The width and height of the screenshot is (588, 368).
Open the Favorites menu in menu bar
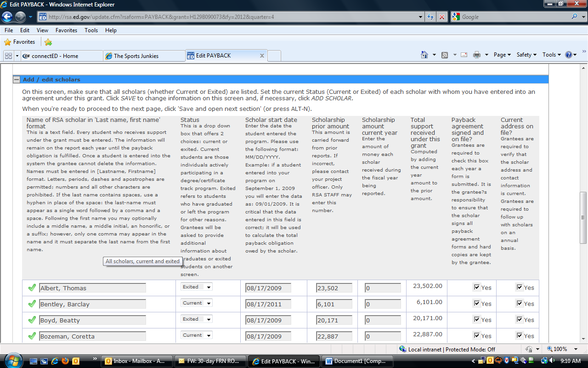[66, 30]
